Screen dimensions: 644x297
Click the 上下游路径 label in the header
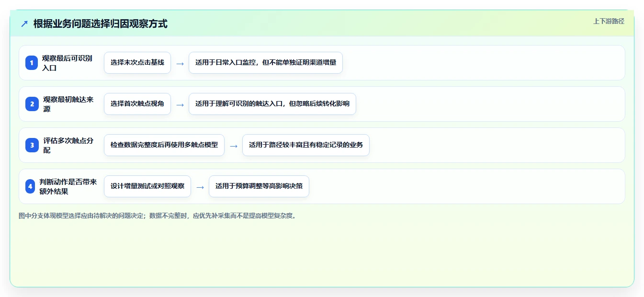pos(609,21)
